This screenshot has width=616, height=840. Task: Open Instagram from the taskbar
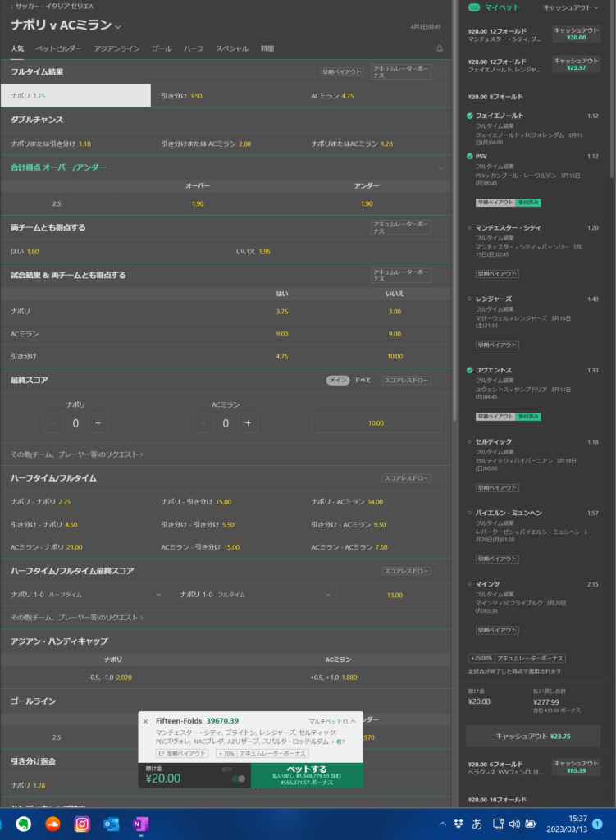82,824
